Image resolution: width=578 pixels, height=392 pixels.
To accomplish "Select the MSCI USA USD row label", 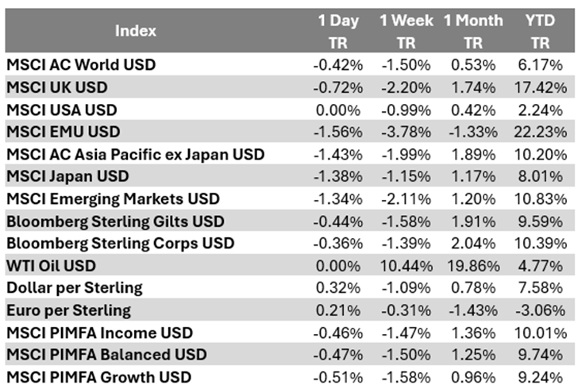I will (x=60, y=109).
